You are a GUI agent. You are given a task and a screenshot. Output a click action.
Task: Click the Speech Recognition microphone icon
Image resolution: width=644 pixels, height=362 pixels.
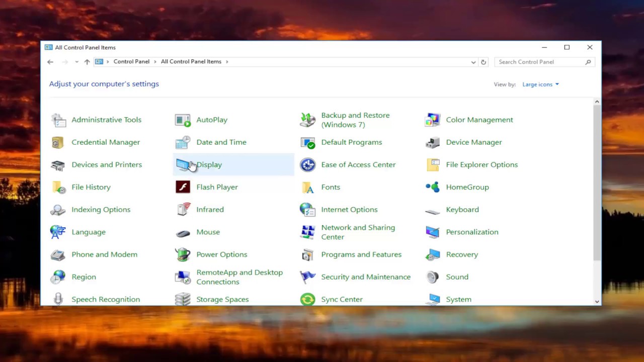[x=58, y=299]
